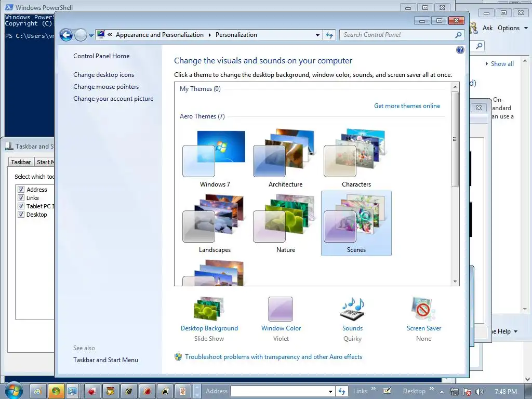This screenshot has width=532, height=399.
Task: Select the Landscapes theme
Action: coord(215,223)
